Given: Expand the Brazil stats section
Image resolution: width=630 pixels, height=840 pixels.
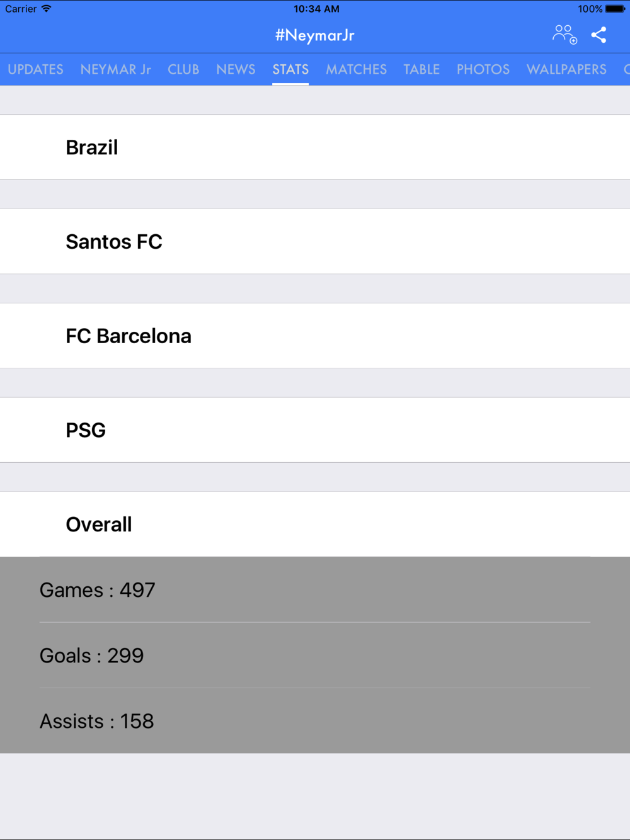Looking at the screenshot, I should click(315, 147).
